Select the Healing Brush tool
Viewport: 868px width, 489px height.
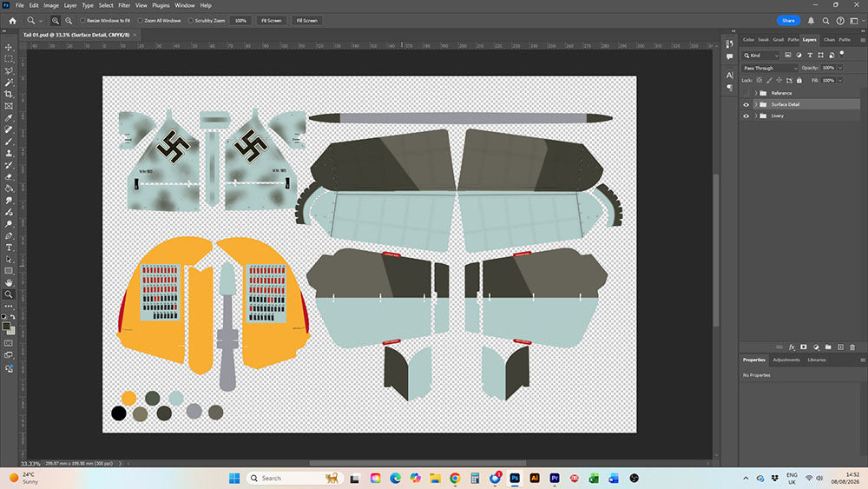pyautogui.click(x=9, y=129)
